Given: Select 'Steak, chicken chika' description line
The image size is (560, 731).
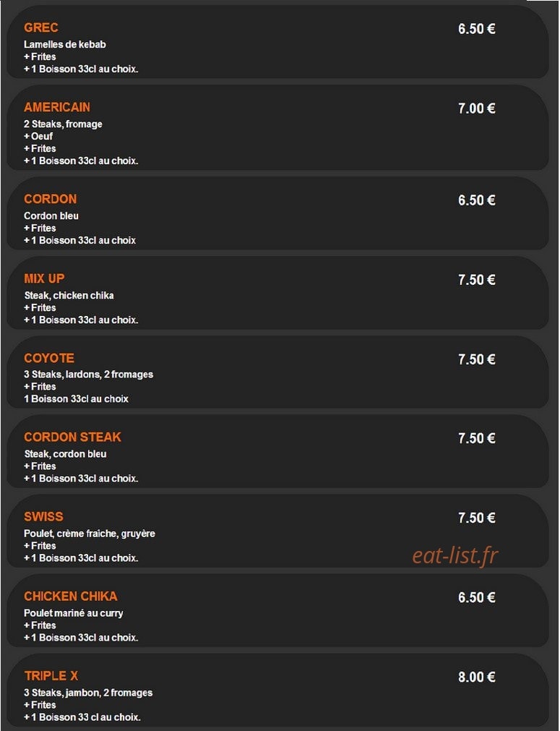Looking at the screenshot, I should coord(69,296).
